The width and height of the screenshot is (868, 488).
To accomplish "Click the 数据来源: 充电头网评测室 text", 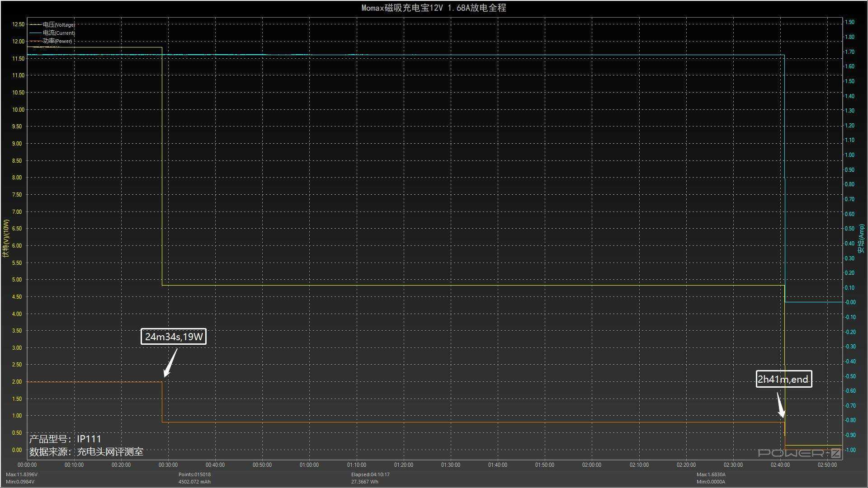I will click(86, 451).
